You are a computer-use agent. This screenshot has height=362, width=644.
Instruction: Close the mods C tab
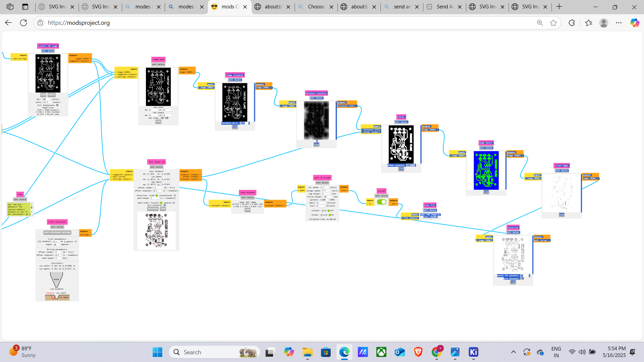(x=245, y=7)
